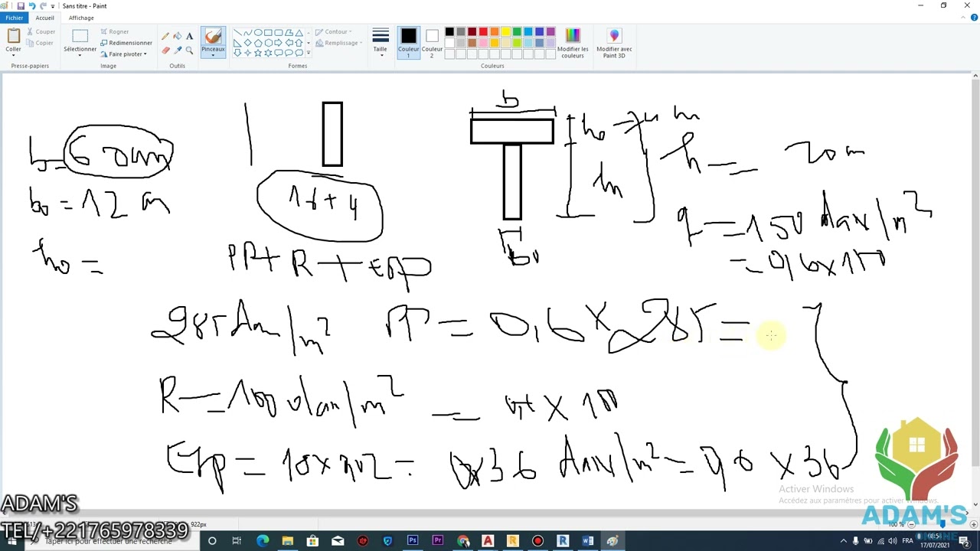
Task: Click the Couper button
Action: (x=41, y=32)
